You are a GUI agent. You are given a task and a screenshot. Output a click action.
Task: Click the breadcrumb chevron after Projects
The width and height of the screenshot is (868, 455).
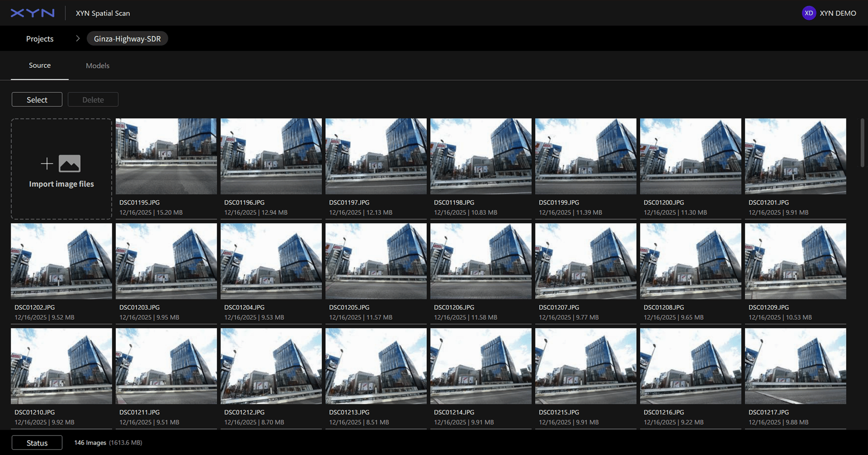[x=78, y=39]
